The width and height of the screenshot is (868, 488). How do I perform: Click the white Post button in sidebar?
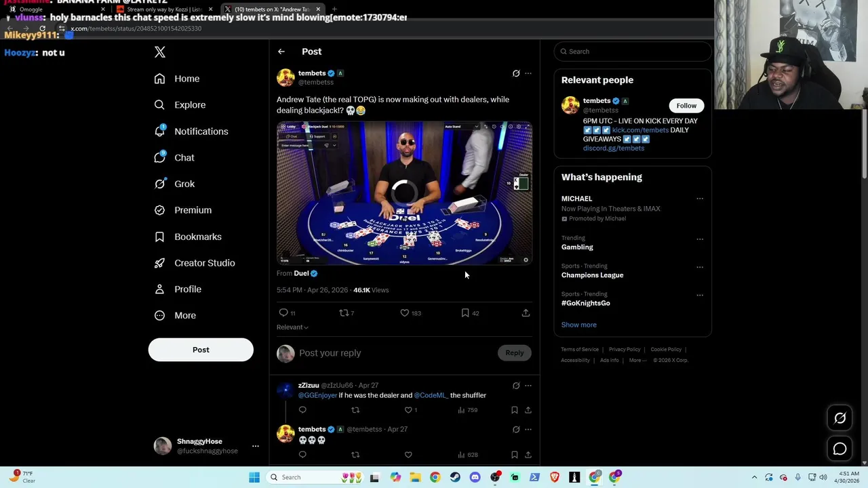[201, 350]
